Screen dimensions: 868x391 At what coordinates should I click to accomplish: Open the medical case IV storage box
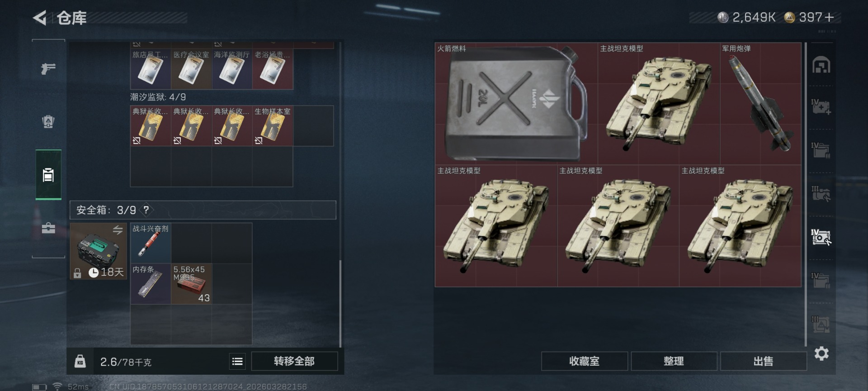(821, 107)
